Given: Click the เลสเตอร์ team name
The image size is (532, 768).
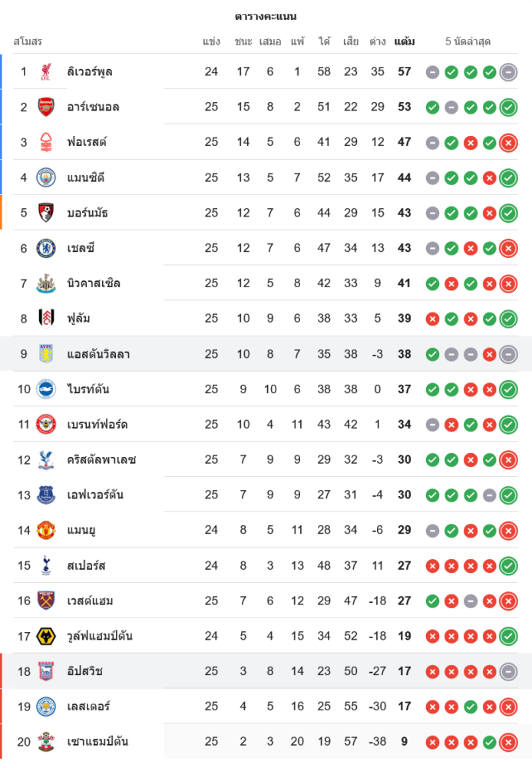Looking at the screenshot, I should [88, 707].
